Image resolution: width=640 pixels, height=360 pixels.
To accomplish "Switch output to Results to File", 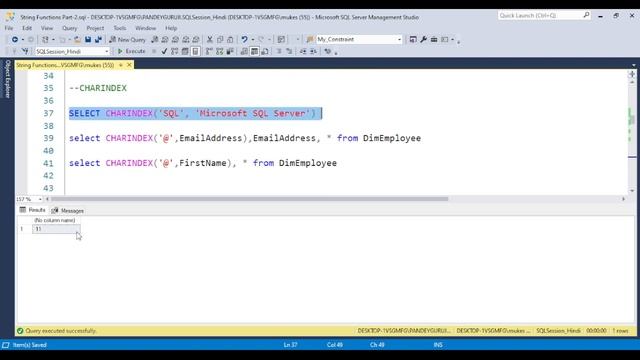I will [x=265, y=51].
